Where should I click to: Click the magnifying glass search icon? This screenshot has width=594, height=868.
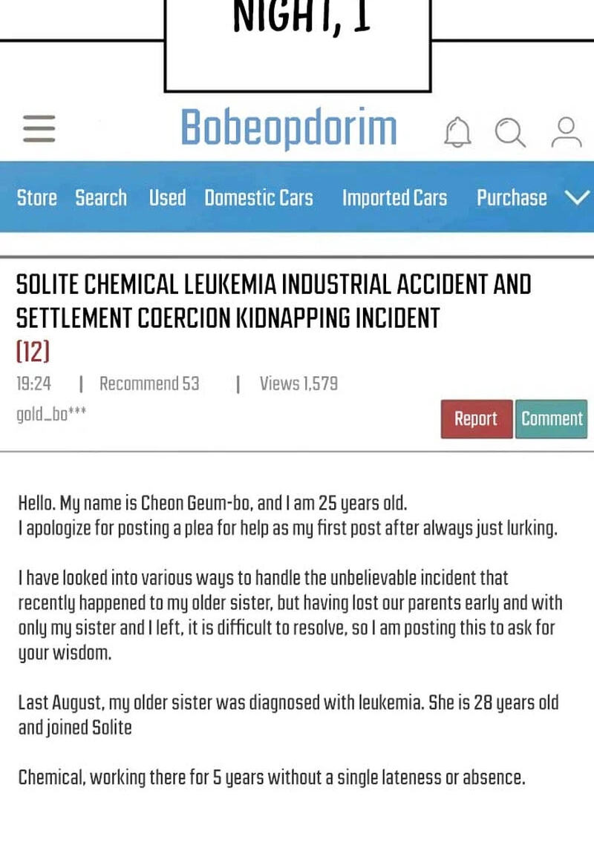click(510, 132)
